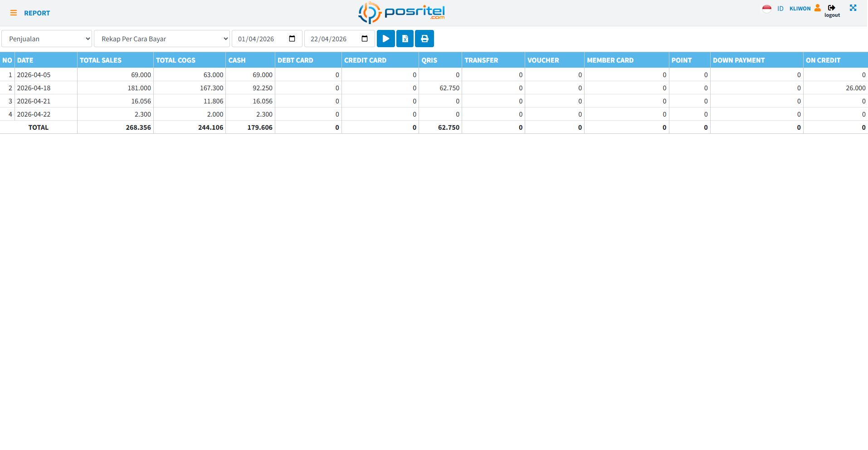Image resolution: width=868 pixels, height=450 pixels.
Task: Click total sales value 181.000
Action: click(x=139, y=88)
